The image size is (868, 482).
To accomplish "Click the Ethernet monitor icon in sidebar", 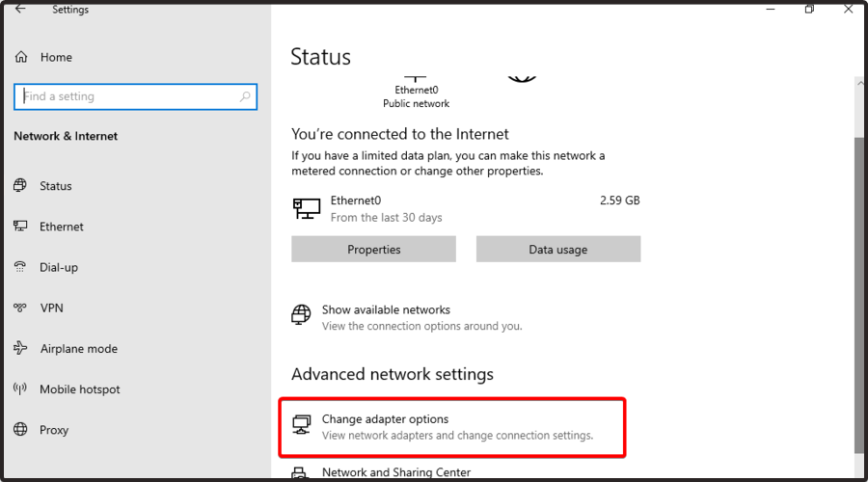I will [x=20, y=227].
